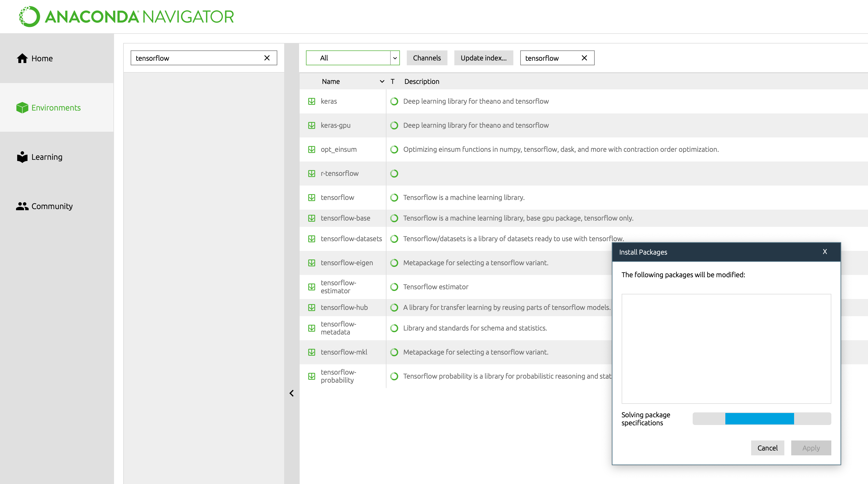
Task: Click the tensorflow-metadata type circle icon
Action: [x=394, y=328]
